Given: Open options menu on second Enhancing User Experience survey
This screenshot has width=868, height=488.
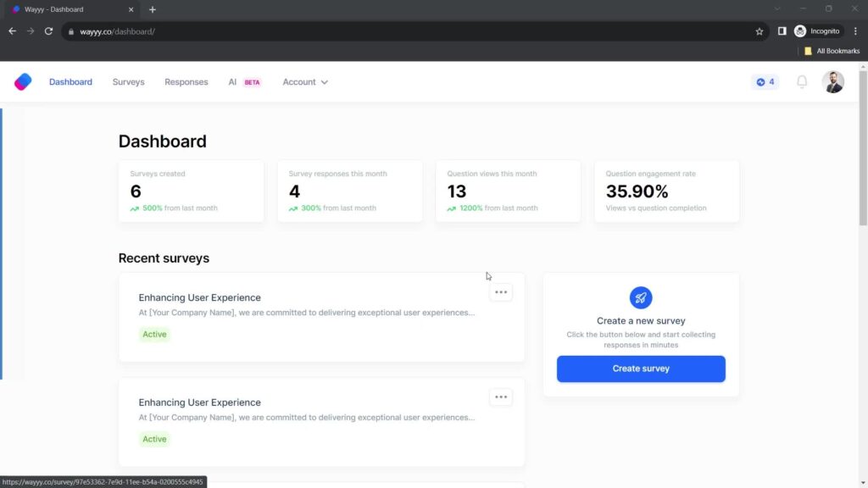Looking at the screenshot, I should tap(501, 396).
